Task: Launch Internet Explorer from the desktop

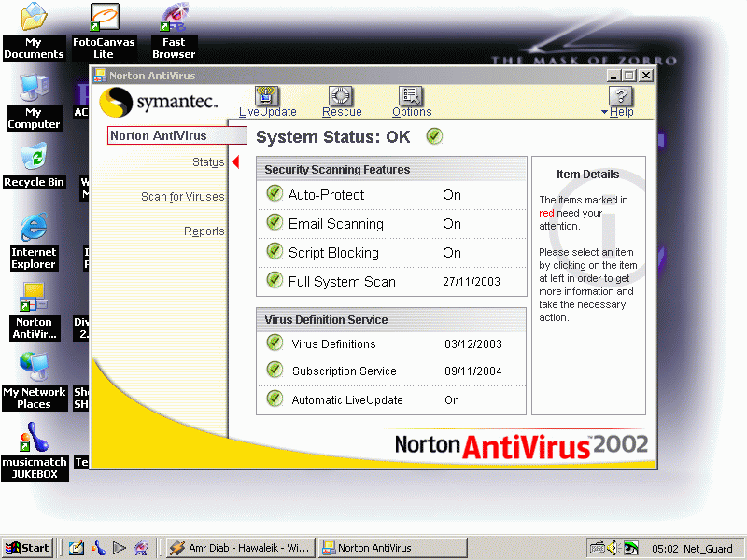Action: [x=34, y=242]
